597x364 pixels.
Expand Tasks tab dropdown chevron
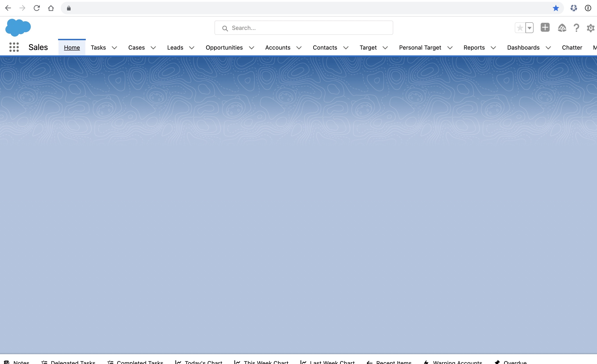114,48
